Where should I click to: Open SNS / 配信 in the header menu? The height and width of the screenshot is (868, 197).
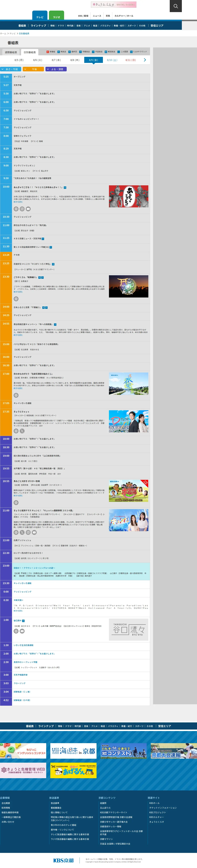click(83, 16)
